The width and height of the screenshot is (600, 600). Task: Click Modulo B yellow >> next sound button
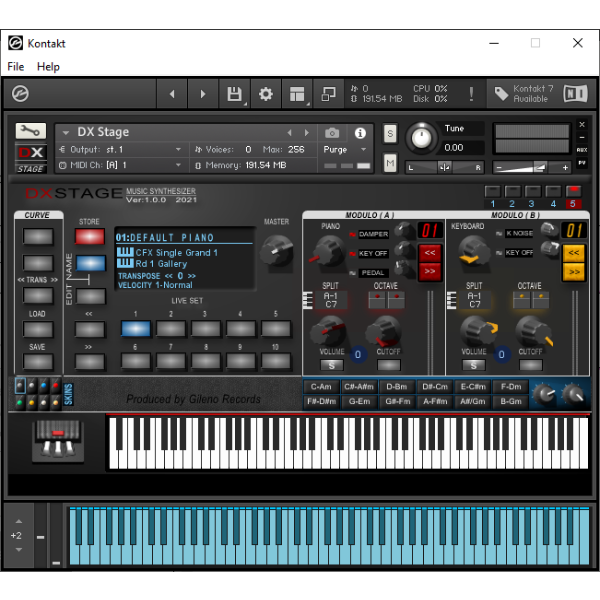pyautogui.click(x=574, y=272)
